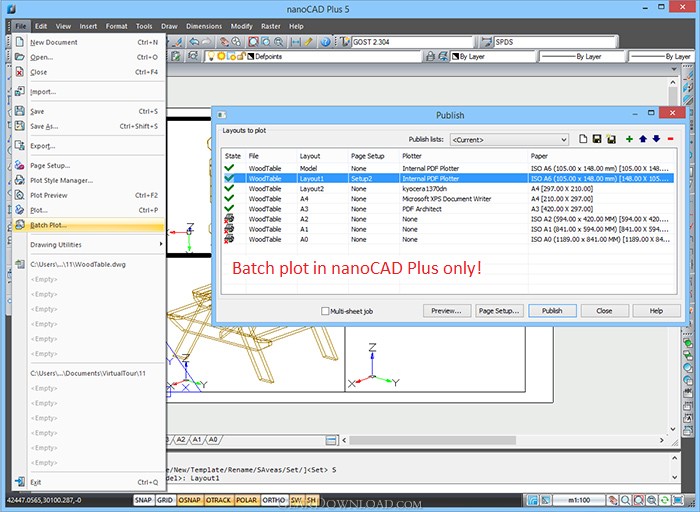
Task: Toggle SNAP mode in status bar
Action: tap(143, 500)
